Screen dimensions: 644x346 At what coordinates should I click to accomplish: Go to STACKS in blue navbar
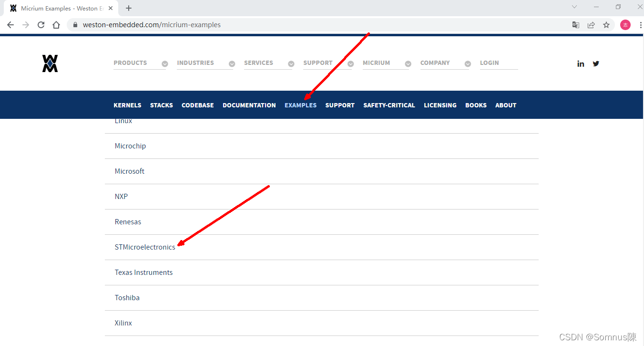(x=162, y=105)
